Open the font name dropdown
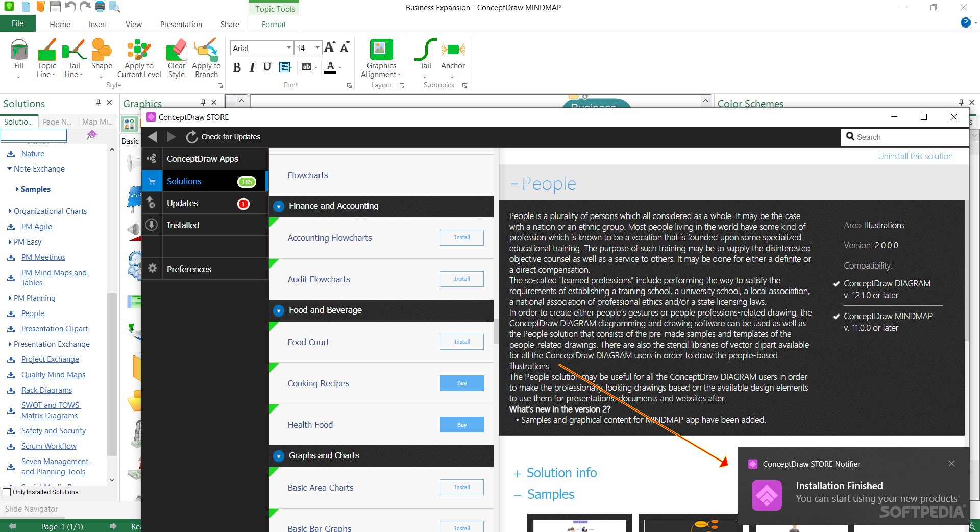 (289, 48)
